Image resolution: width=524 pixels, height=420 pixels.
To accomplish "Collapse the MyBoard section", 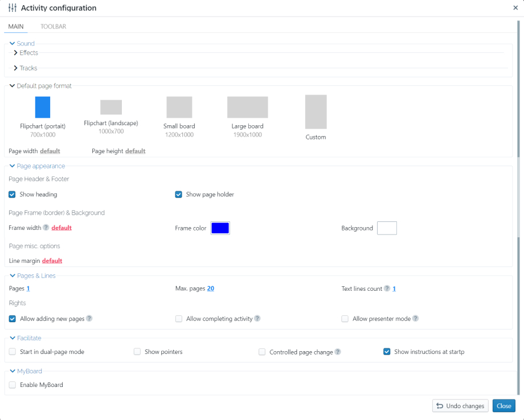I will click(x=26, y=371).
